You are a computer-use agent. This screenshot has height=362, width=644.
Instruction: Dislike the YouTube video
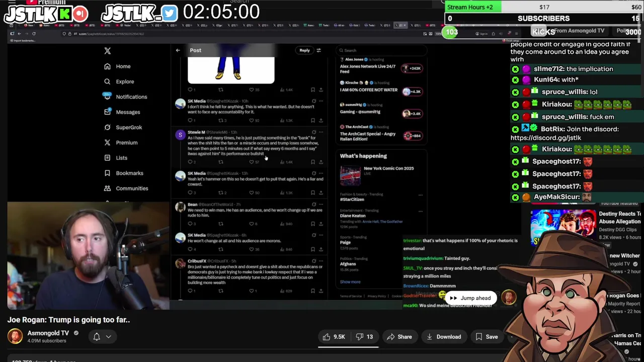(x=366, y=337)
